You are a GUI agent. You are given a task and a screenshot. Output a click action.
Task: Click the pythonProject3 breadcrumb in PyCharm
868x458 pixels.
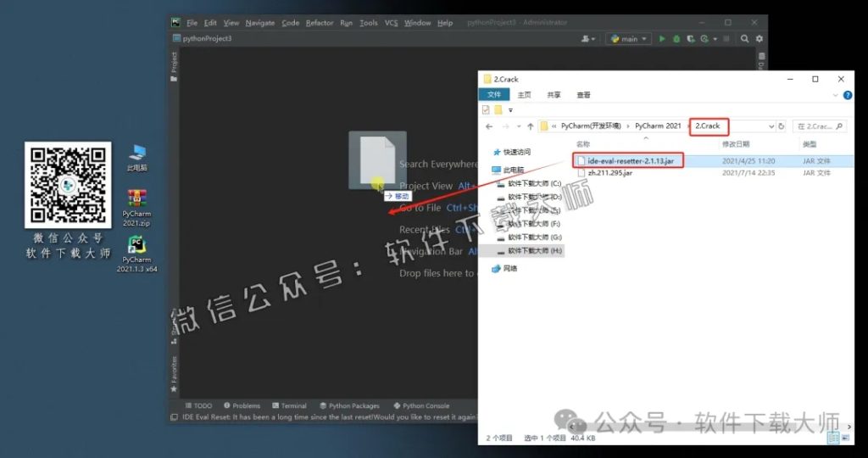(202, 39)
